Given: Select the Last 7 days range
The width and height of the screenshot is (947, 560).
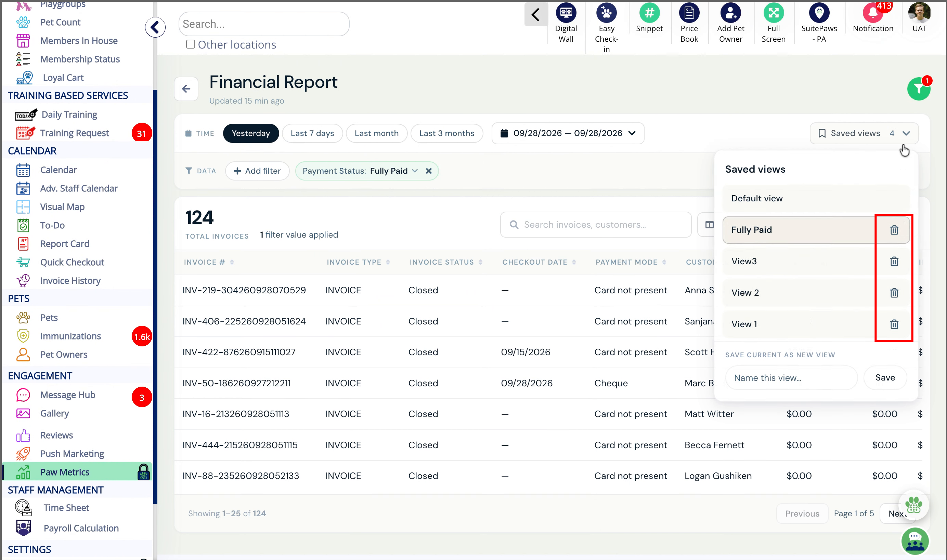Looking at the screenshot, I should tap(312, 133).
